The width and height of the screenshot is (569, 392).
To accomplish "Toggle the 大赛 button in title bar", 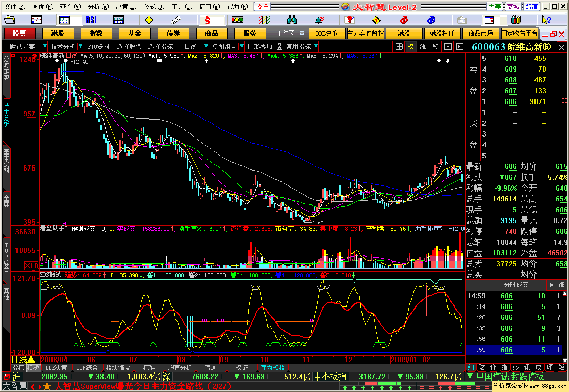I will 494,7.
